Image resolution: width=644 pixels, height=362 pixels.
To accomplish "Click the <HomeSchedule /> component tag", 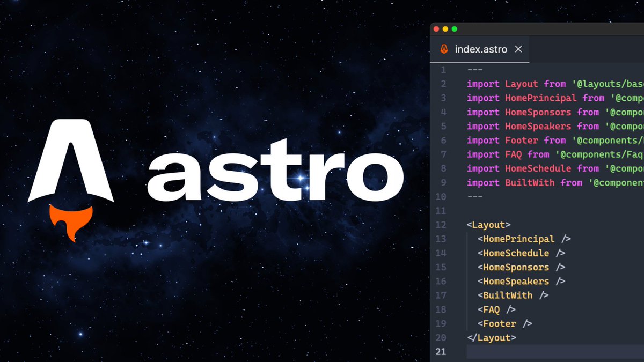I will tap(522, 253).
